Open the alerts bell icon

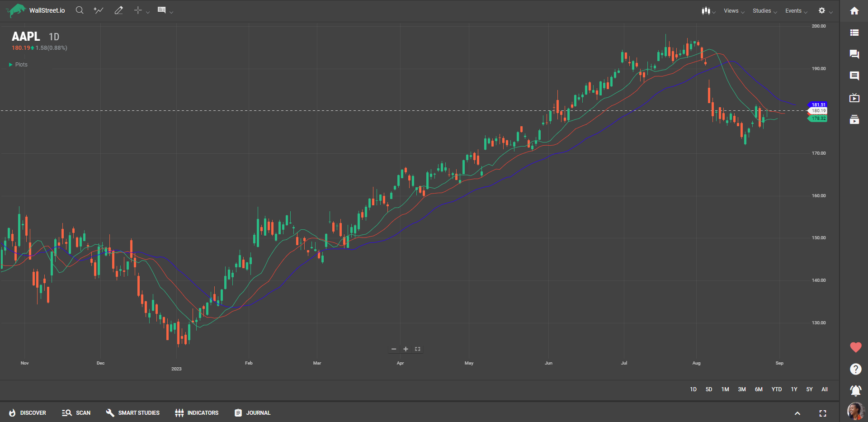pyautogui.click(x=855, y=390)
